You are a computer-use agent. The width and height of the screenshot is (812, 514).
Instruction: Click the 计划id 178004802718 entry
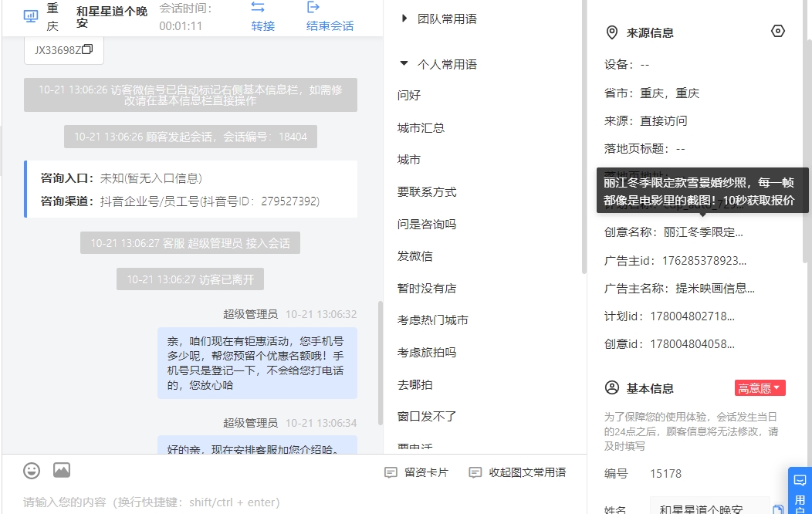[x=669, y=316]
